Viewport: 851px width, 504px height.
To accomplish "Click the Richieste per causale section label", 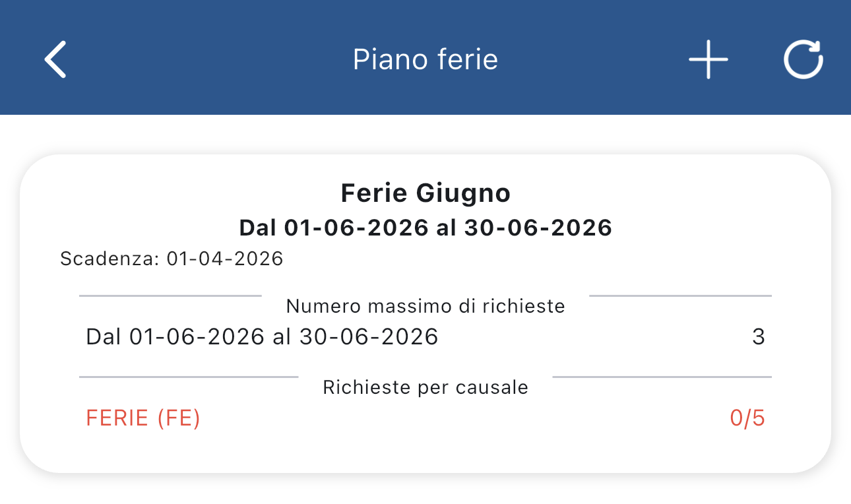I will 425,387.
